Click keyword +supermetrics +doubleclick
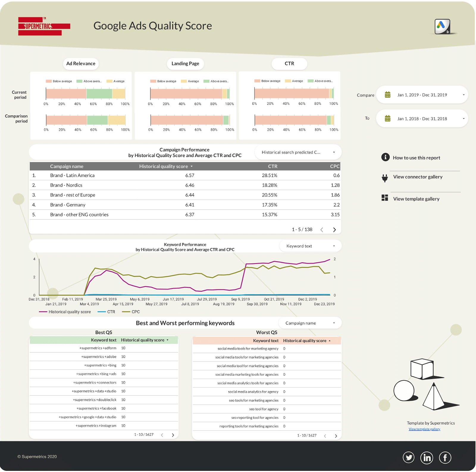 pos(95,400)
